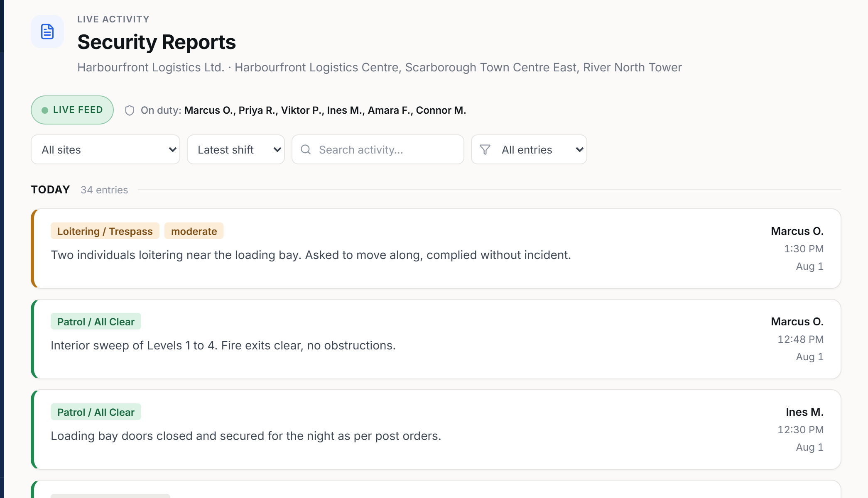868x498 pixels.
Task: Click the filter funnel icon
Action: click(x=485, y=149)
